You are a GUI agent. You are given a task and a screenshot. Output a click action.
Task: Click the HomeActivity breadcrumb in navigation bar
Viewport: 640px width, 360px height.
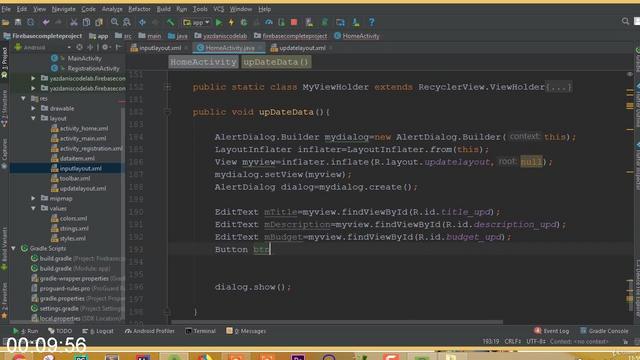(357, 36)
